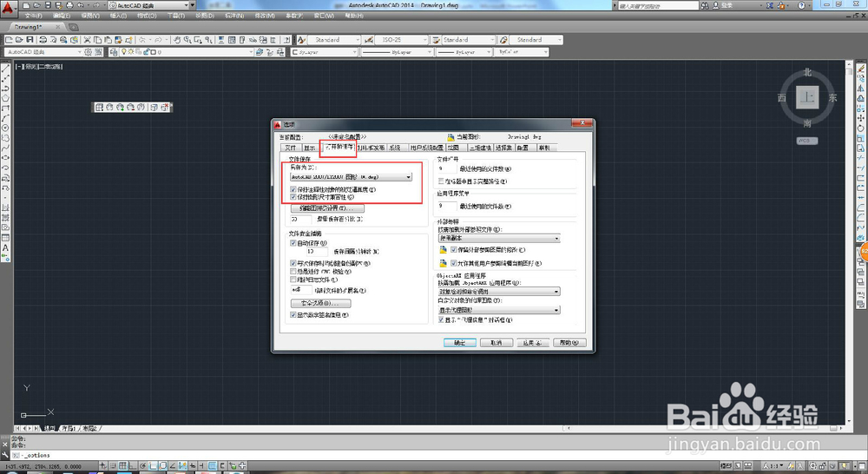Viewport: 868px width, 474px height.
Task: Open the AutoCAD application menu (red A)
Action: point(7,9)
